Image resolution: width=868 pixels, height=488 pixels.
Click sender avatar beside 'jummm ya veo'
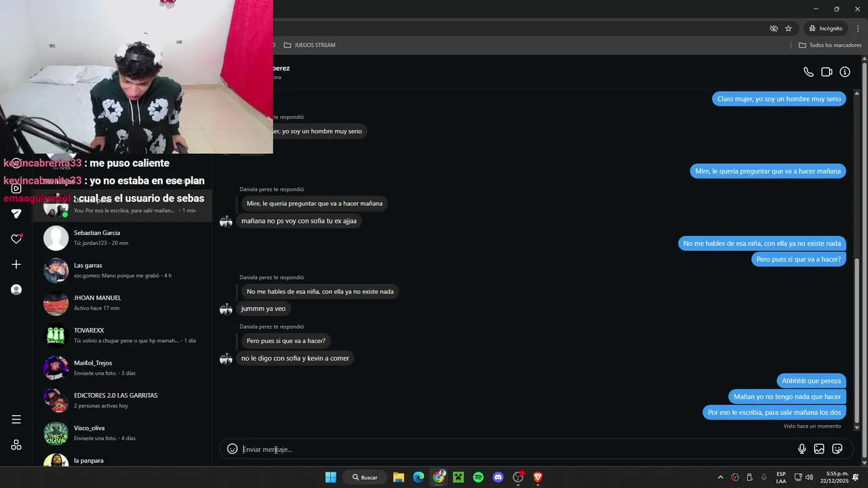[226, 309]
